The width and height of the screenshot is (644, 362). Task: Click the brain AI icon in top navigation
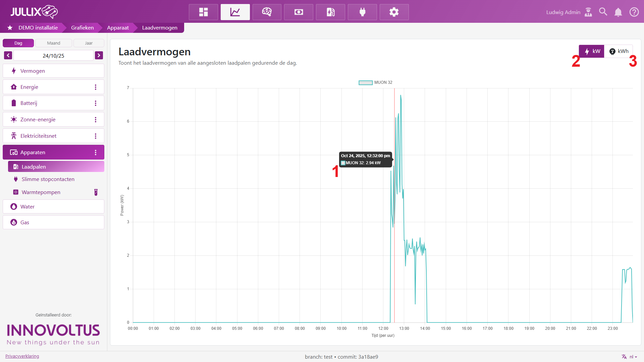(x=267, y=12)
